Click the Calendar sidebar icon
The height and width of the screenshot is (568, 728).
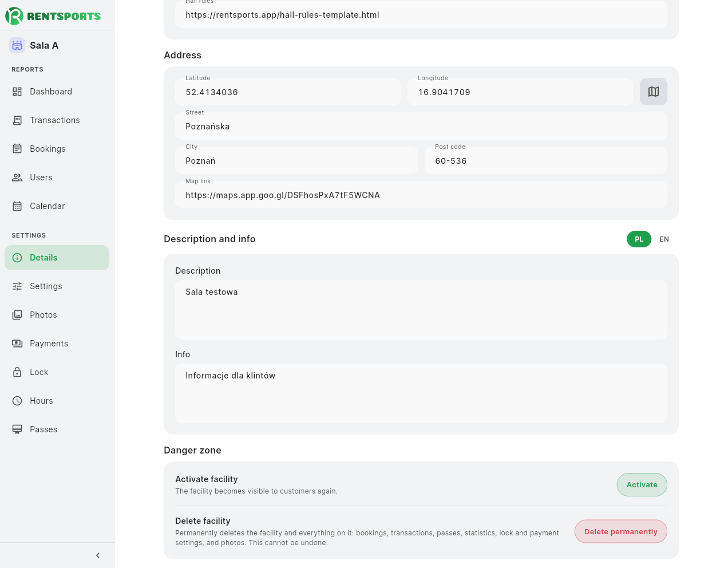(17, 206)
